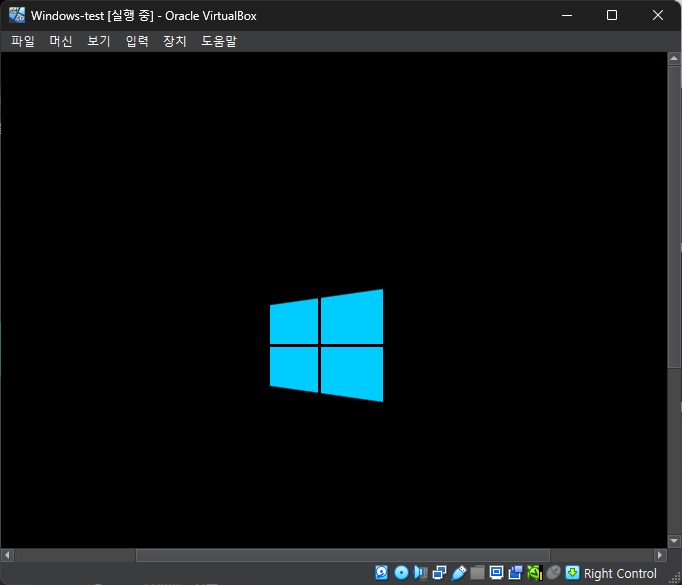Open the 장치 menu

click(175, 41)
